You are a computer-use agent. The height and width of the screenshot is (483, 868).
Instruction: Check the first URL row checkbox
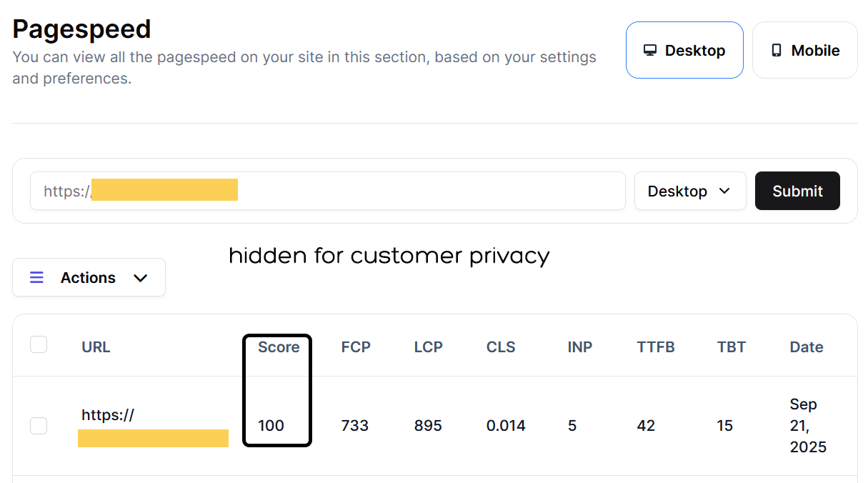tap(39, 426)
